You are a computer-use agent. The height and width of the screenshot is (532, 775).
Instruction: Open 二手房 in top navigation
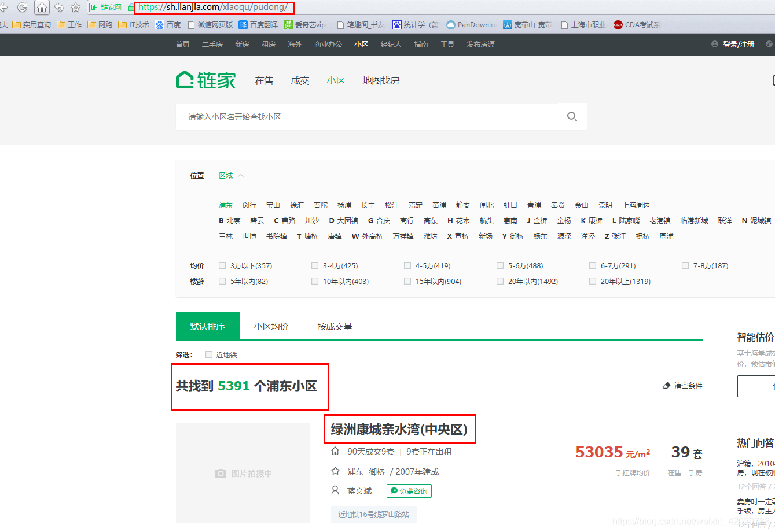click(x=212, y=45)
